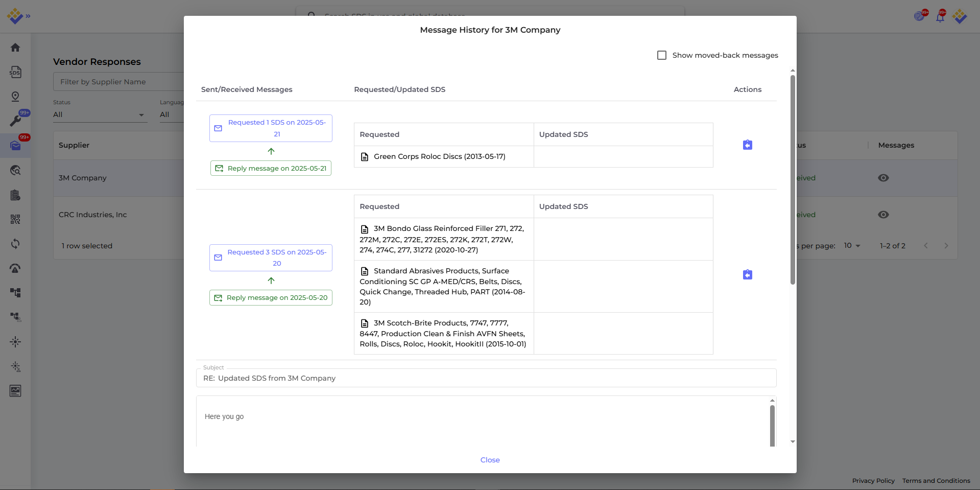Click the Sent/Received Messages column header

(247, 89)
